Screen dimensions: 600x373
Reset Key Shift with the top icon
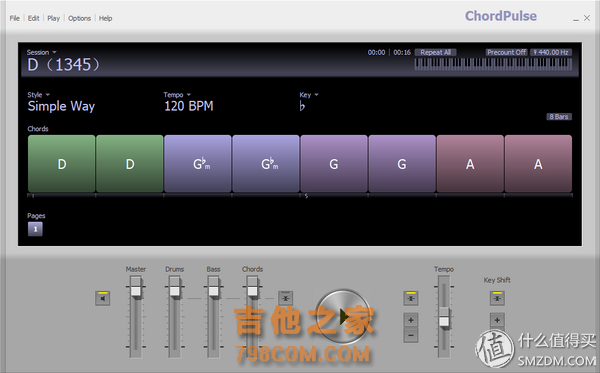click(497, 298)
